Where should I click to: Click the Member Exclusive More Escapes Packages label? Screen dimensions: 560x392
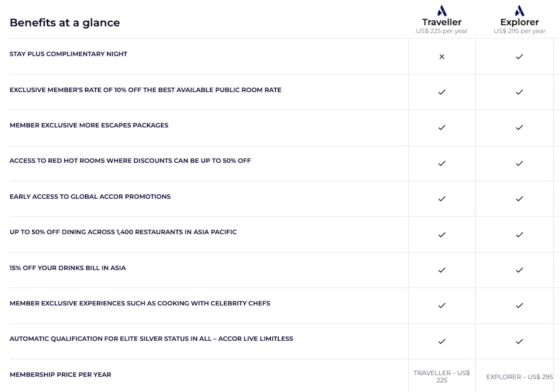89,125
